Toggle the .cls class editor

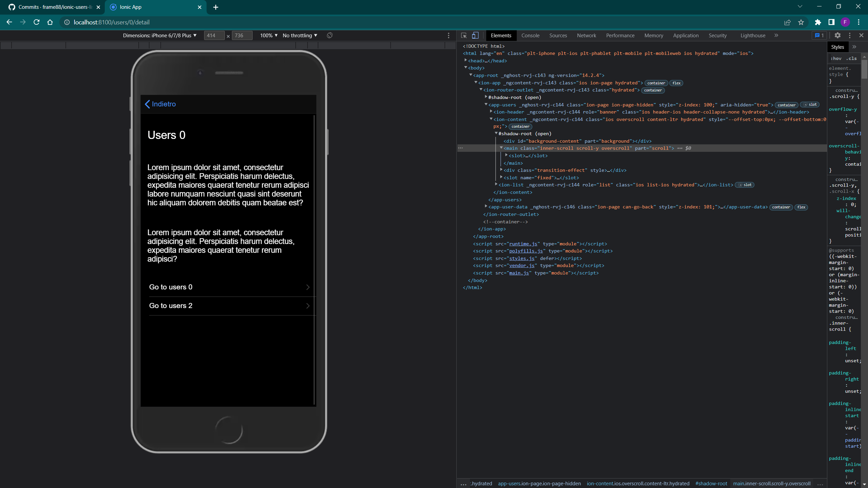[x=851, y=58]
